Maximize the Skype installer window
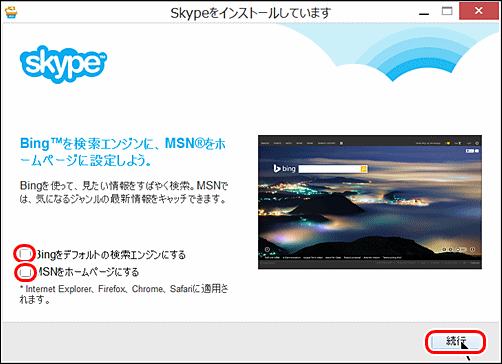Screen dimensions: 502x364 pyautogui.click(x=447, y=11)
